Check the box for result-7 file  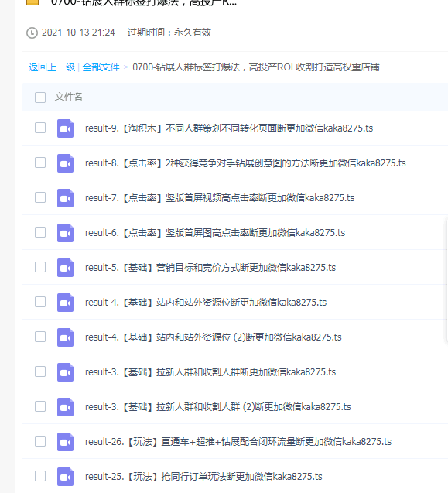click(40, 197)
